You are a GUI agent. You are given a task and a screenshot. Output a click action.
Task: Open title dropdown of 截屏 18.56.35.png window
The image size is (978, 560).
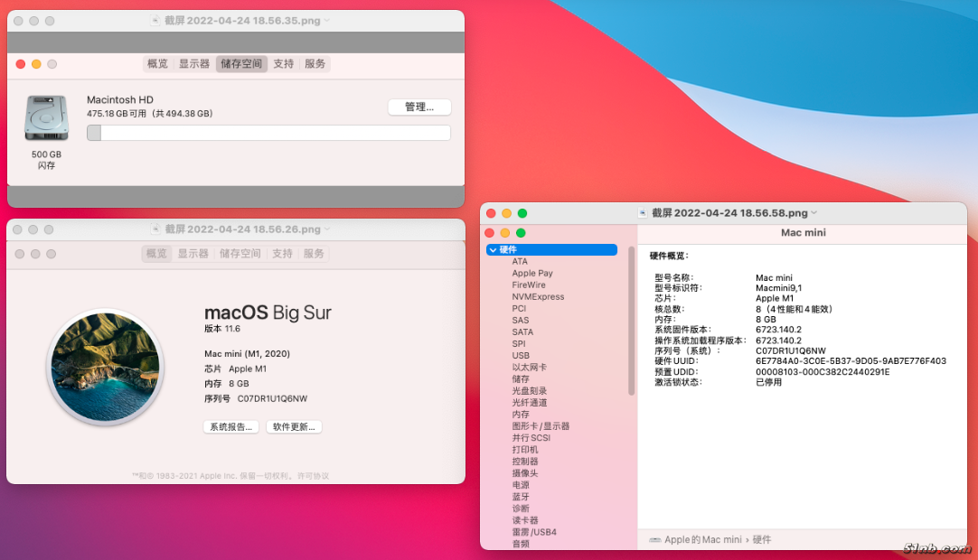[327, 21]
